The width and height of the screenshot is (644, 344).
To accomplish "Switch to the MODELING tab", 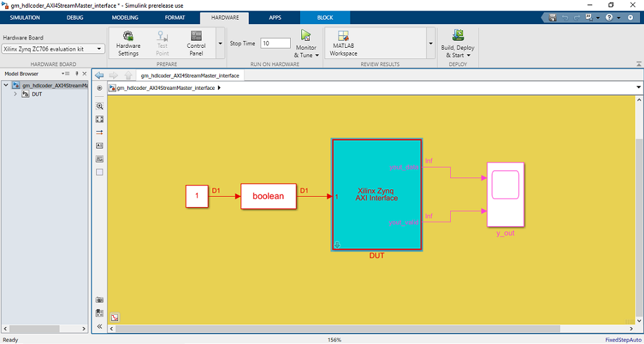I will 125,18.
